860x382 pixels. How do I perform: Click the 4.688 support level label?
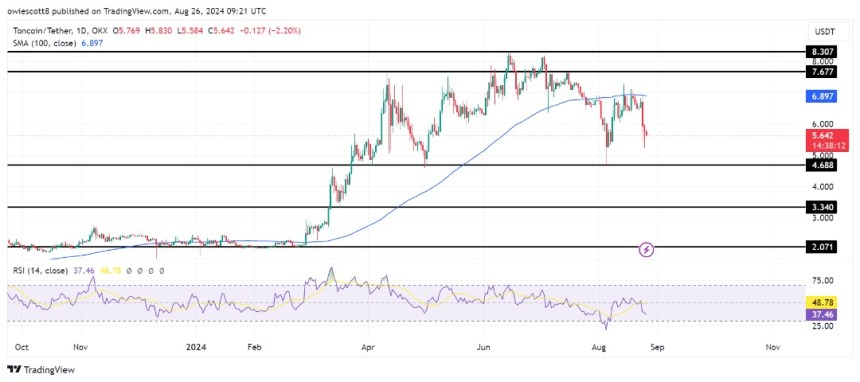[x=821, y=165]
